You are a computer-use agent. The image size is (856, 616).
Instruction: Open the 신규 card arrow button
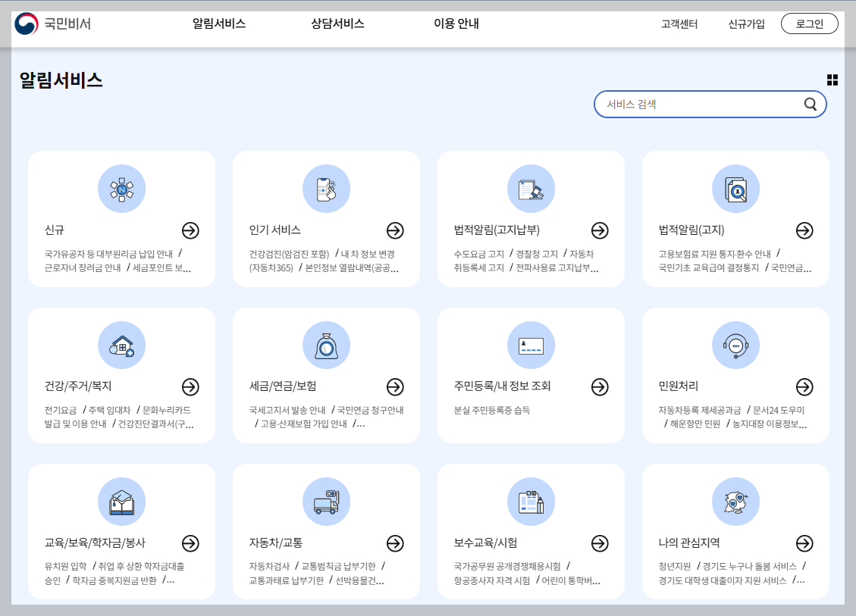pos(190,230)
